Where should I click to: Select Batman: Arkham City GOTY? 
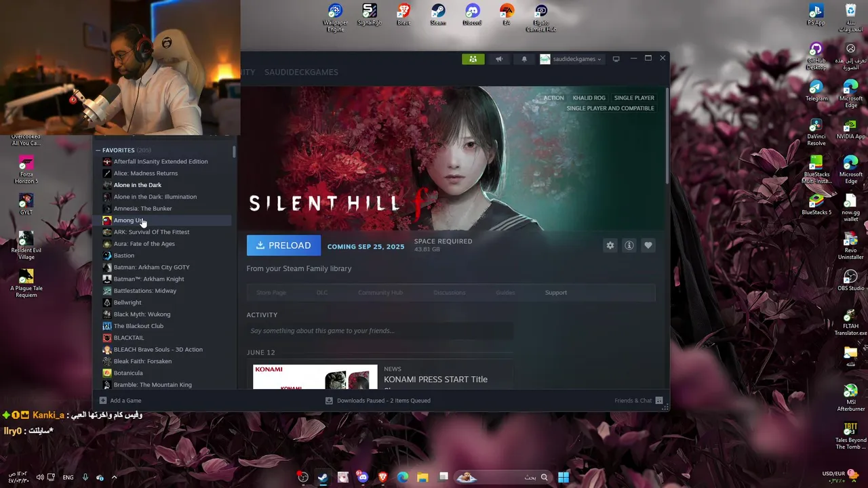[x=151, y=267]
